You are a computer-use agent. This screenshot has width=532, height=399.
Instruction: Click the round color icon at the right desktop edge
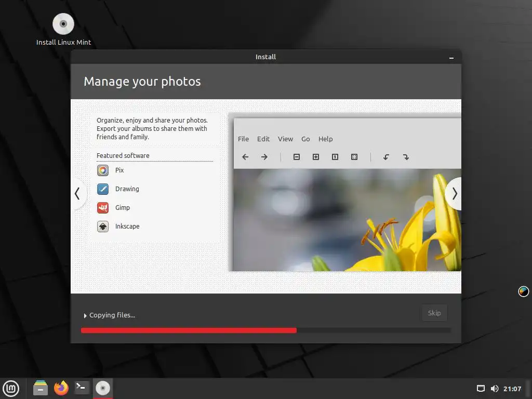[524, 291]
